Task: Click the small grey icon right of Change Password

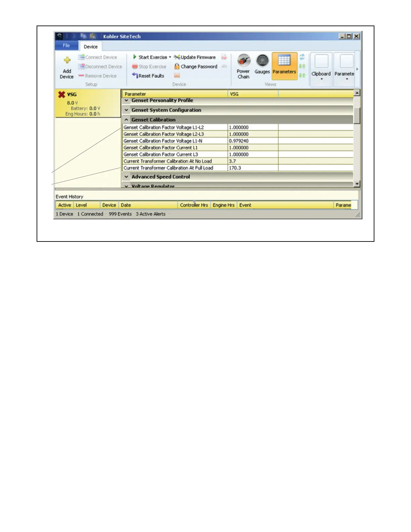Action: click(x=224, y=66)
